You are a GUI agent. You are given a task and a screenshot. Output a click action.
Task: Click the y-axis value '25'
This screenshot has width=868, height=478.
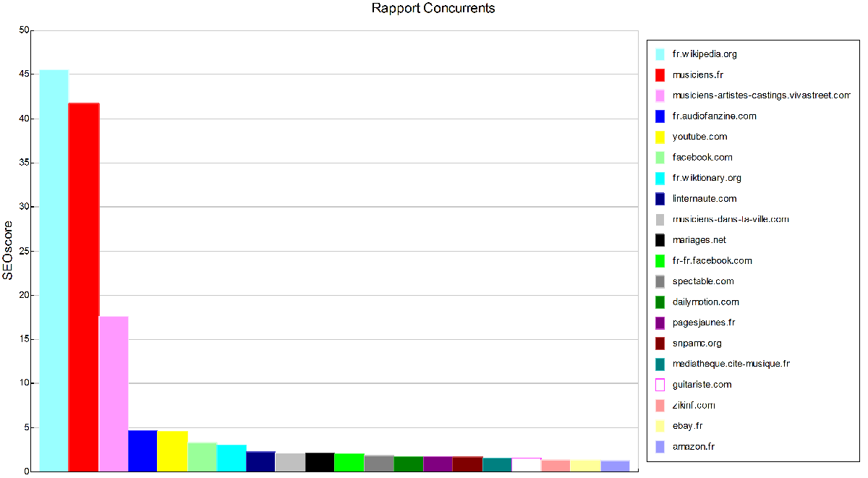(x=25, y=251)
